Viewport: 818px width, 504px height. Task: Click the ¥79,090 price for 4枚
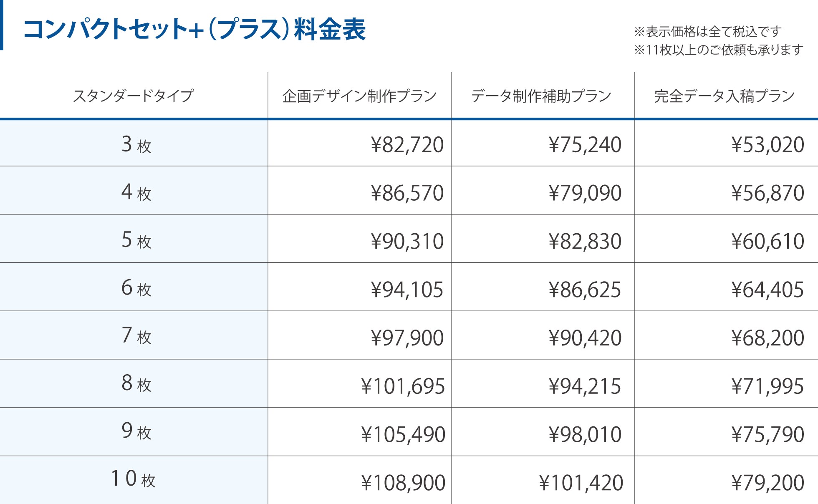coord(585,193)
